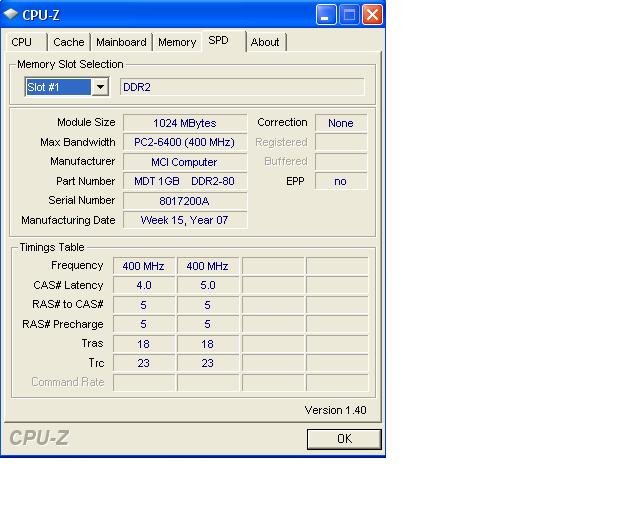Click the Manufacturing Date label
Viewport: 640px width, 512px height.
pyautogui.click(x=68, y=220)
